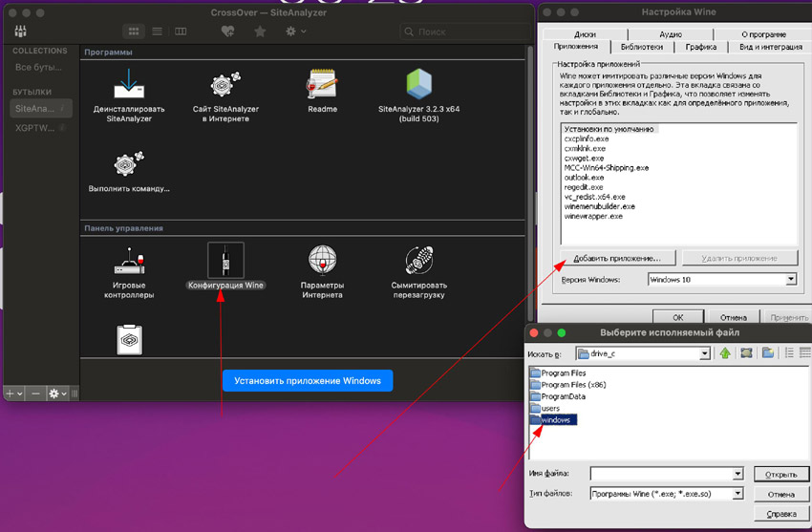Open Деинсталлировать SiteAnalyzer program icon
This screenshot has width=812, height=532.
pyautogui.click(x=129, y=85)
